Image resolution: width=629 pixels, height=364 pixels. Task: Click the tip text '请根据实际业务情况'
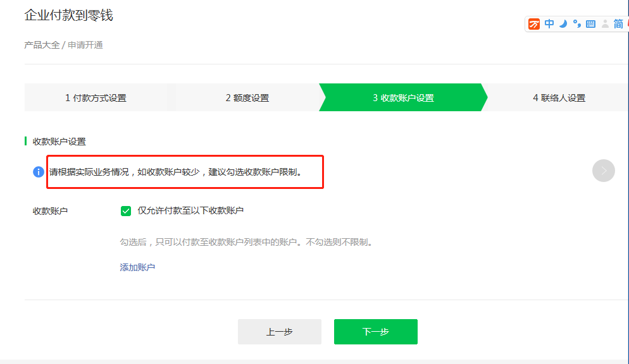click(89, 172)
